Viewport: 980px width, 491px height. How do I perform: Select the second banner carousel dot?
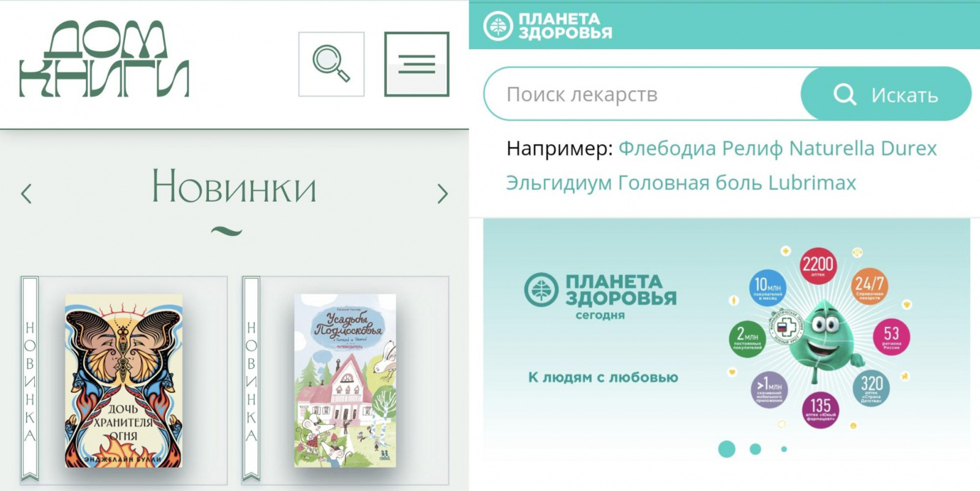(x=755, y=449)
